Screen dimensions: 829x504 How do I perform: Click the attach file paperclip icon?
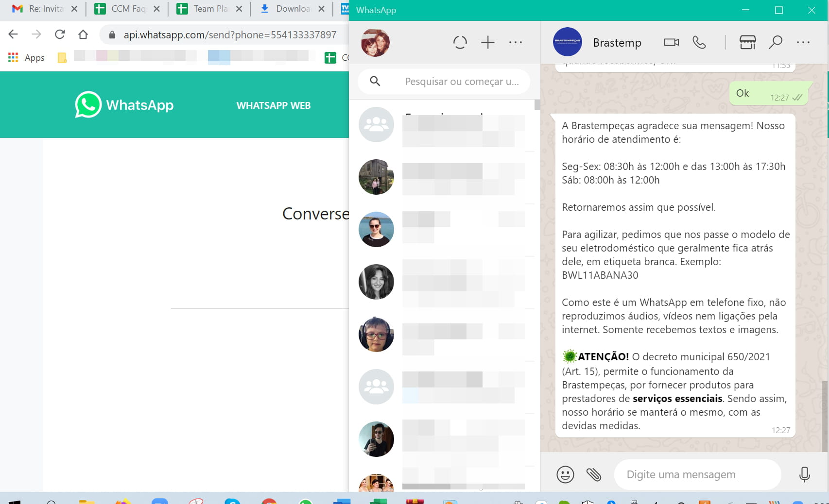point(593,474)
